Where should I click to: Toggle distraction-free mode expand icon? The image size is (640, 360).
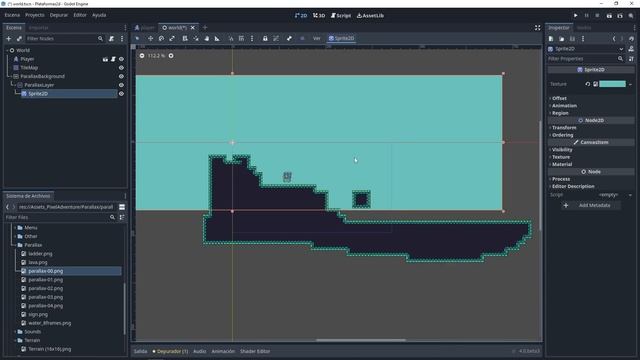coord(538,28)
